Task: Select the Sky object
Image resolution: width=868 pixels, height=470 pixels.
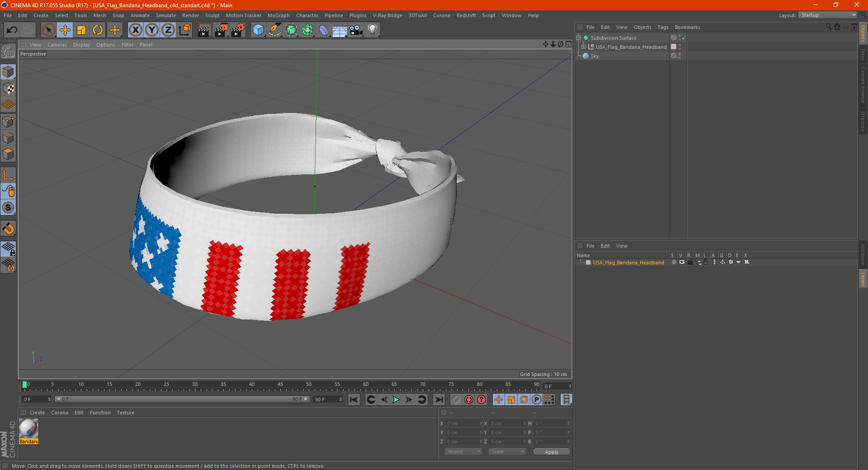Action: pyautogui.click(x=594, y=56)
